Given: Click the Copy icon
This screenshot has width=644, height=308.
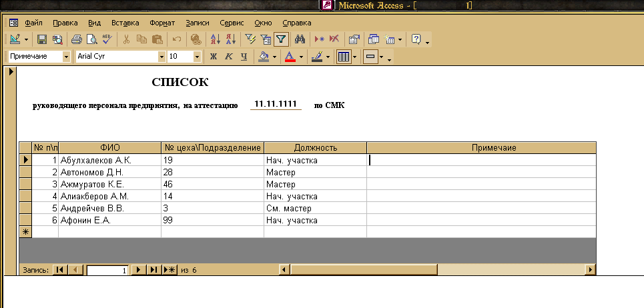Looking at the screenshot, I should point(141,39).
